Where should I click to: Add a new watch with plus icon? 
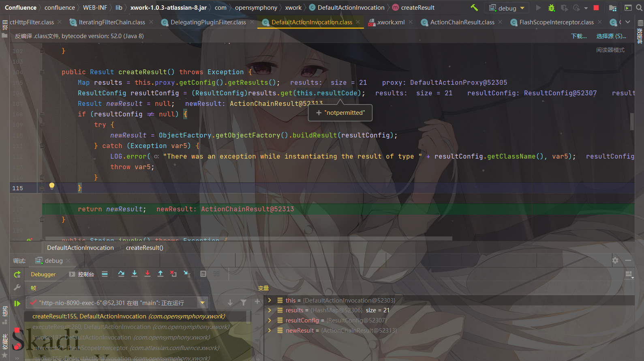click(257, 301)
